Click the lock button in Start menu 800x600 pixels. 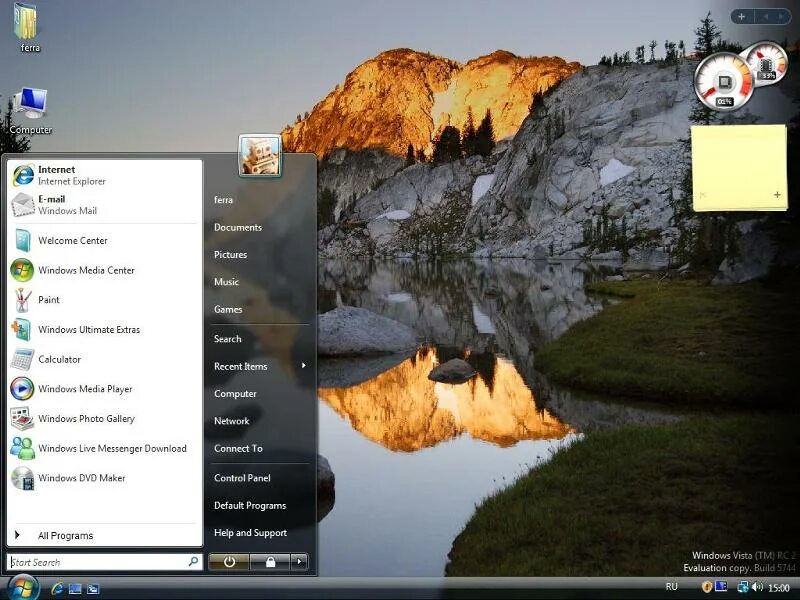click(270, 562)
